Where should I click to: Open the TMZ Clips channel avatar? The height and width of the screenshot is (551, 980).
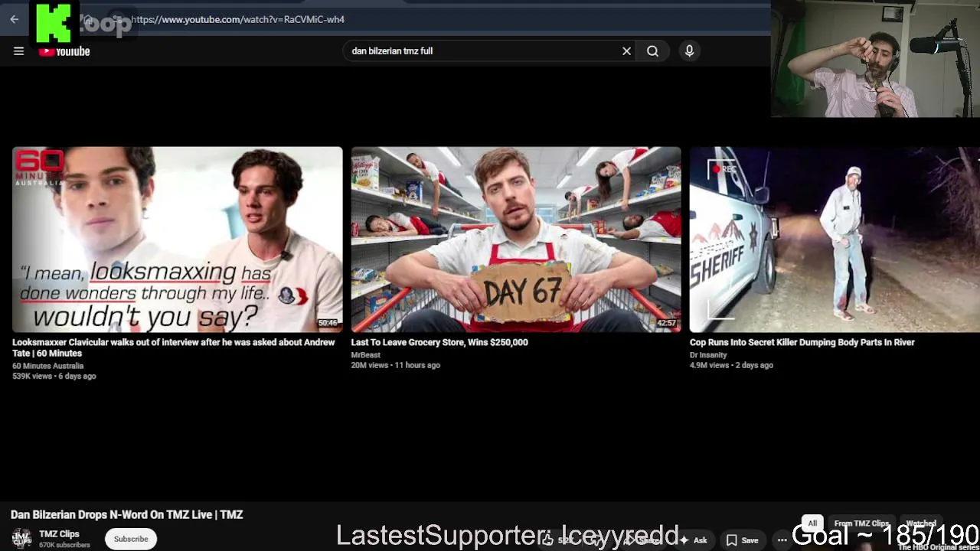(21, 538)
